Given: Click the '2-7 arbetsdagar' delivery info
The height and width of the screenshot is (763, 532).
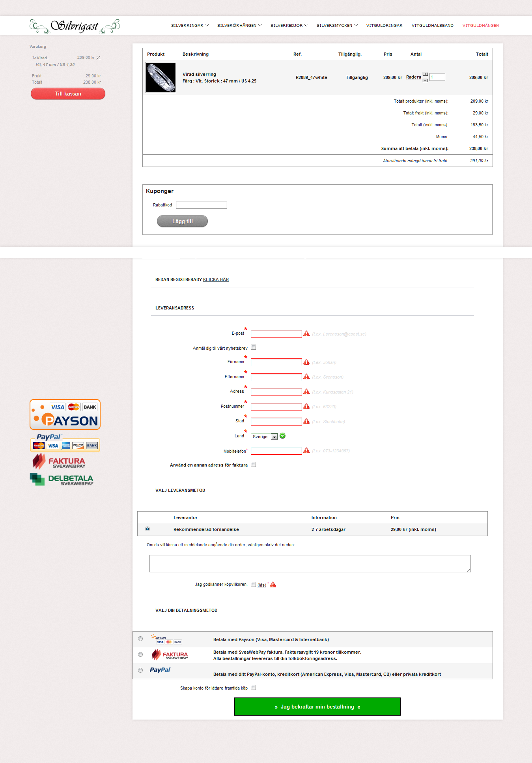Looking at the screenshot, I should [x=329, y=529].
